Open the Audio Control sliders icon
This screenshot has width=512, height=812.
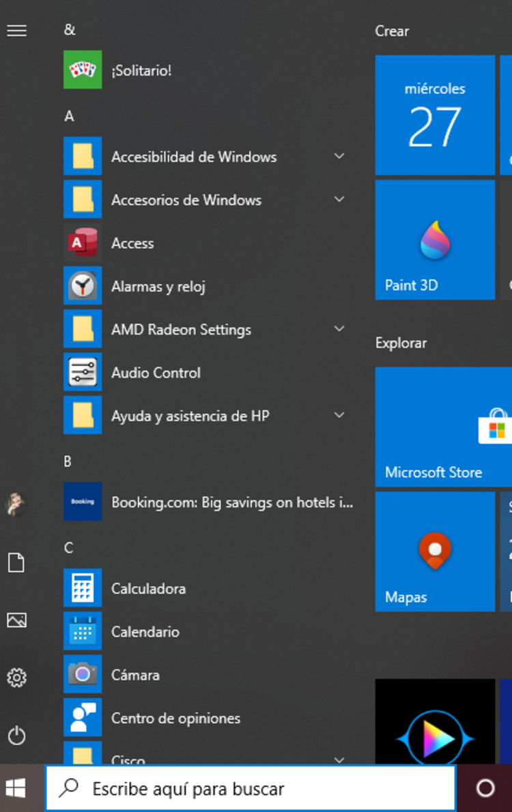(83, 372)
